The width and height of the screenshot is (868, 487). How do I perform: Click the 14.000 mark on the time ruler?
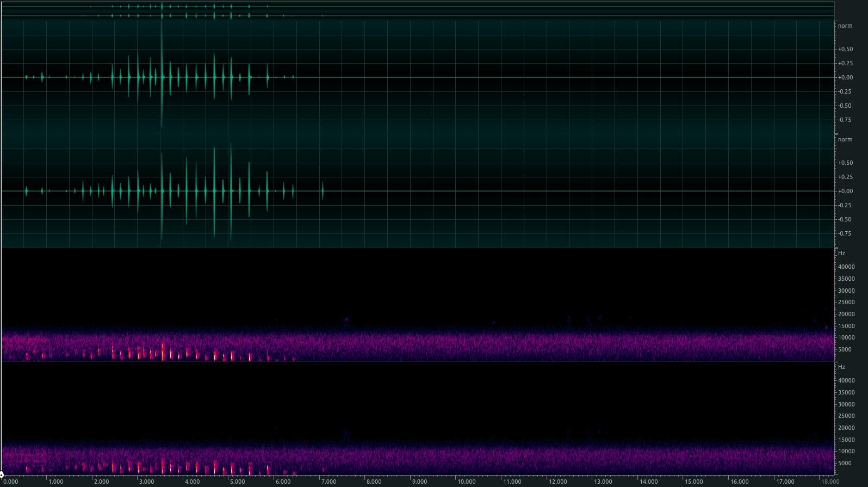click(649, 482)
